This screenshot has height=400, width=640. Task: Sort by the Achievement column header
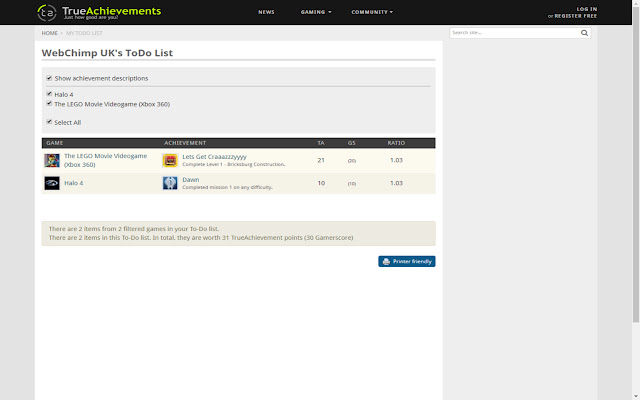[x=185, y=143]
